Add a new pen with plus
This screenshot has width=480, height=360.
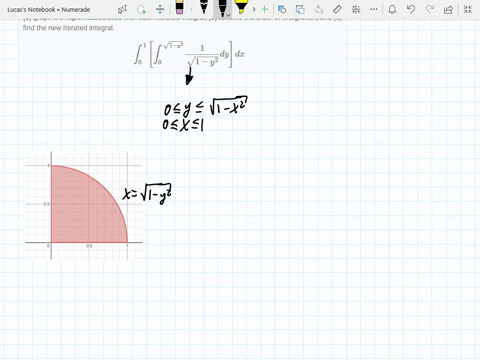tap(264, 9)
